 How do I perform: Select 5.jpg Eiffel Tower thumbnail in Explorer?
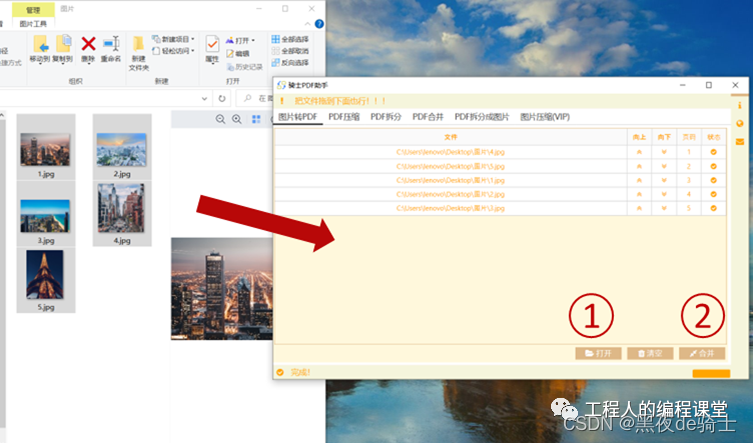pyautogui.click(x=45, y=275)
